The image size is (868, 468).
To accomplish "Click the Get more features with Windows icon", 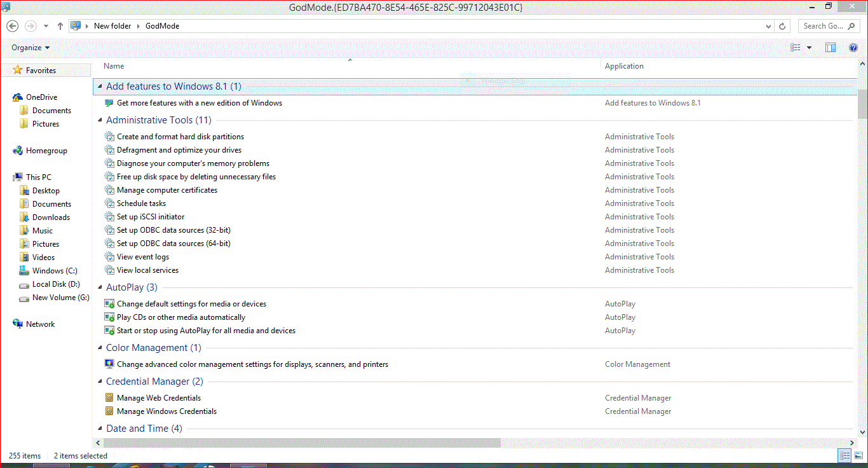I will coord(109,103).
